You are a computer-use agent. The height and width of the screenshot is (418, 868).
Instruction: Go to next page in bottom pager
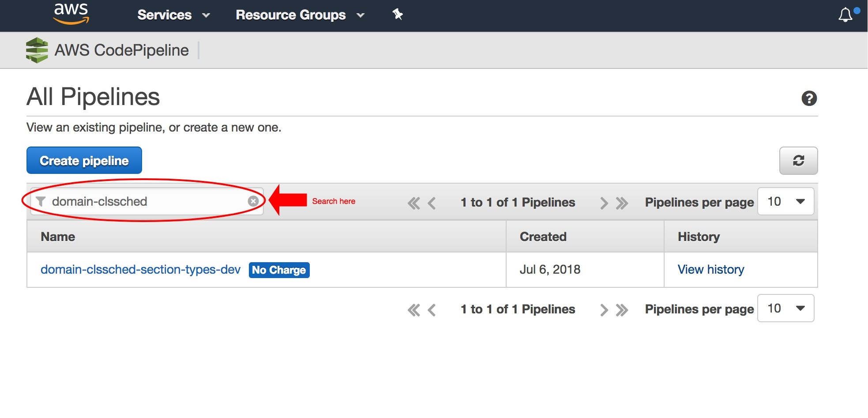pyautogui.click(x=604, y=310)
